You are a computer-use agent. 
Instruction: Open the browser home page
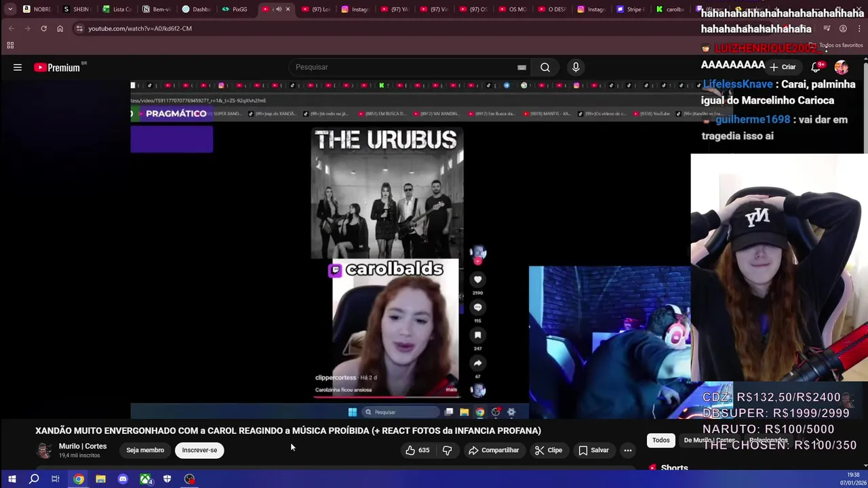click(x=60, y=28)
